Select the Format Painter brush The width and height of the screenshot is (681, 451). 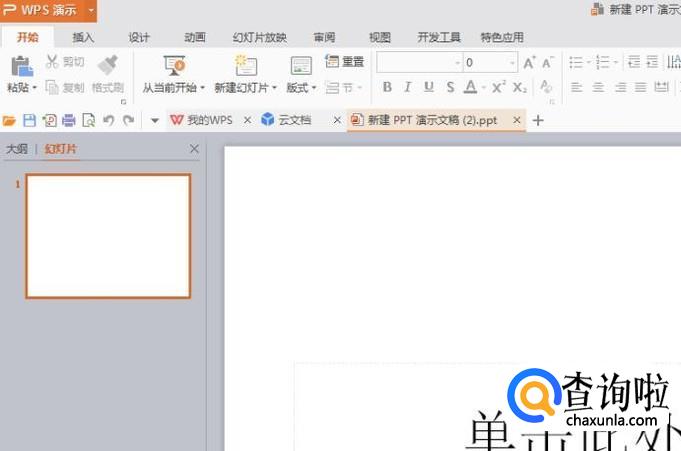click(x=108, y=65)
